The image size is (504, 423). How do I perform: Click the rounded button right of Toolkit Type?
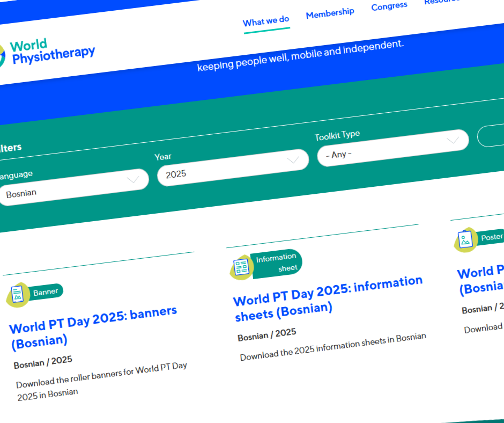(x=491, y=135)
